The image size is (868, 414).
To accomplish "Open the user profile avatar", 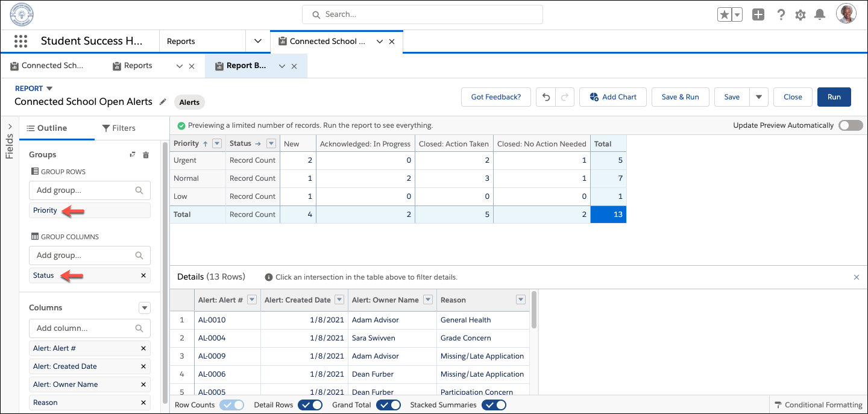I will 846,14.
